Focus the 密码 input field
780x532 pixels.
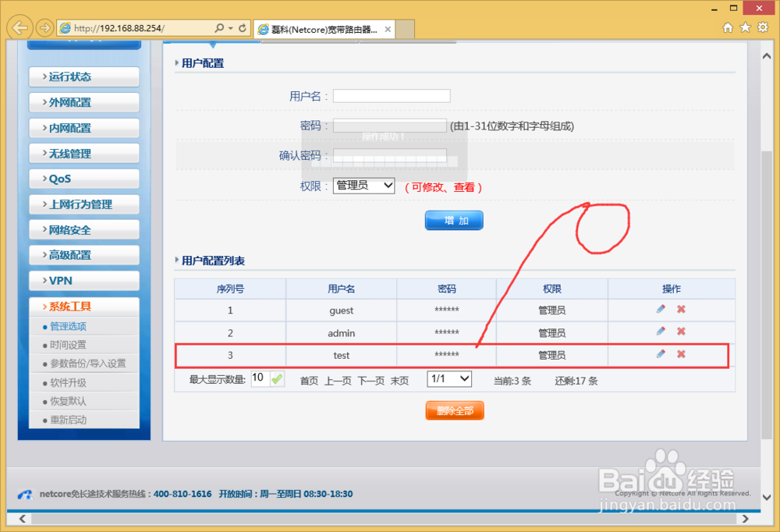tap(389, 126)
